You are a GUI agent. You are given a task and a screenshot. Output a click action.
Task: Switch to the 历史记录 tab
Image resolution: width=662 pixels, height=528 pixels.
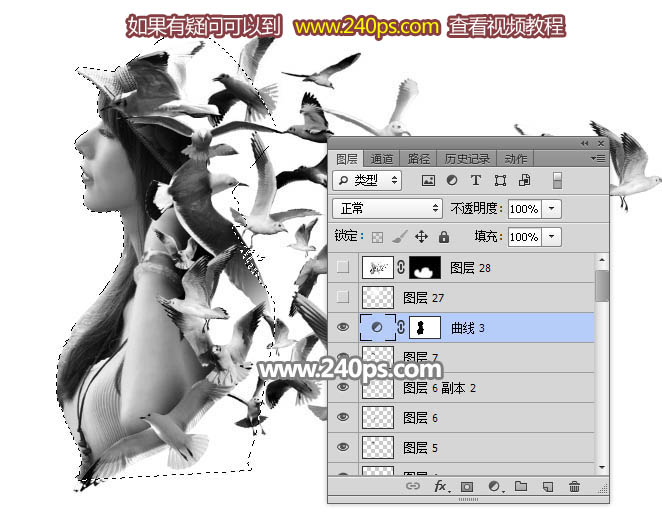click(x=467, y=159)
